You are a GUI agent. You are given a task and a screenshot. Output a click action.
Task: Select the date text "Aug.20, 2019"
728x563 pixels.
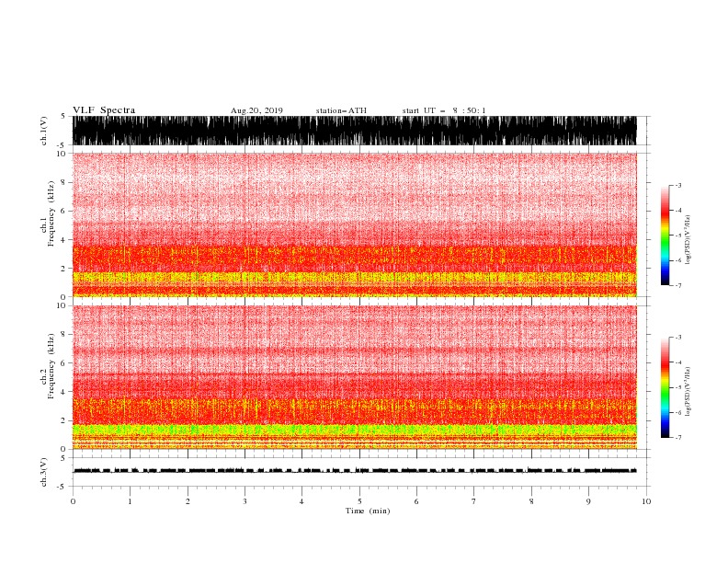click(x=256, y=110)
